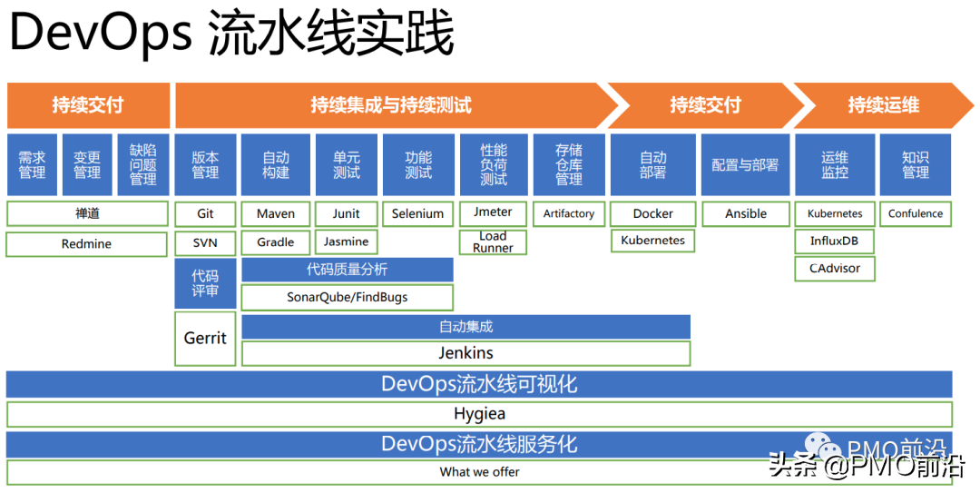Select the 持续运维 orange arrow header

tap(883, 105)
